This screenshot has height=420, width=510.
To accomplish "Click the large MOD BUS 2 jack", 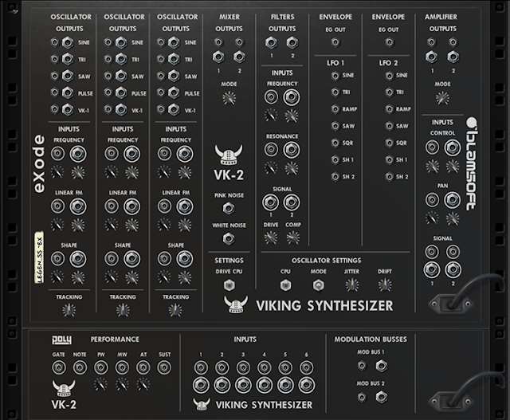I will 382,397.
